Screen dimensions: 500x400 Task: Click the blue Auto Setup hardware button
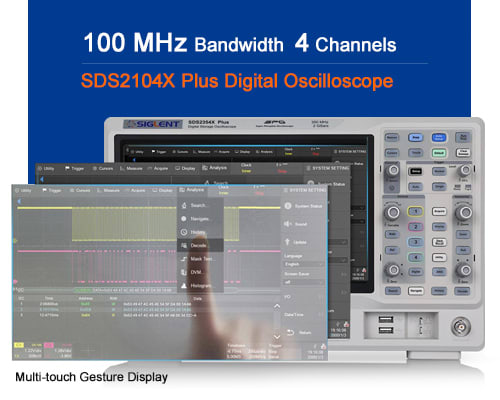(439, 137)
